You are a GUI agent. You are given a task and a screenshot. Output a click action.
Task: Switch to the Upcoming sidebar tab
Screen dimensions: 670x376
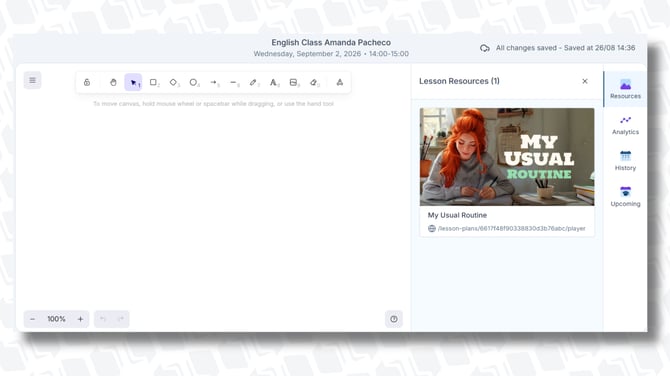[x=625, y=197]
